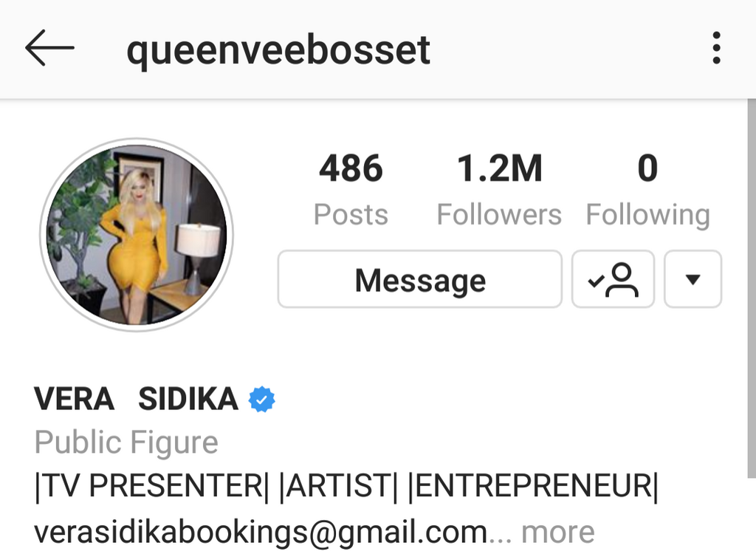This screenshot has height=551, width=756.
Task: Click the VERA SIDIKA display name
Action: click(x=136, y=399)
